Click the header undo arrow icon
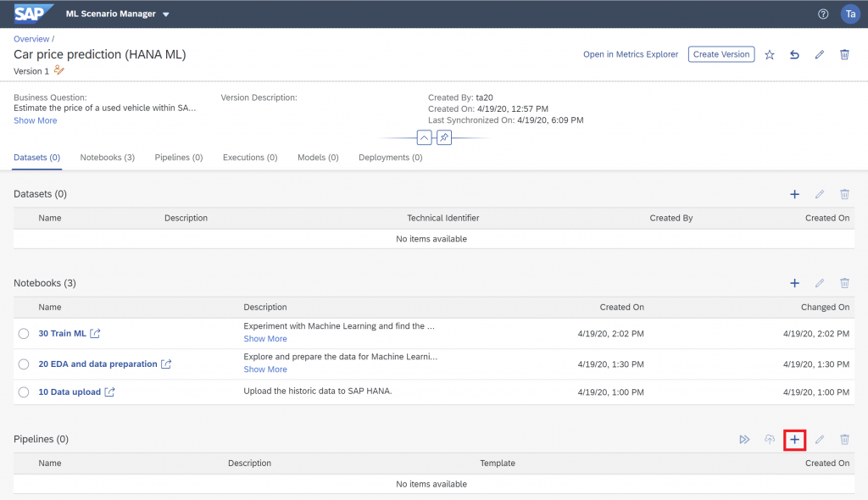The width and height of the screenshot is (868, 500). [794, 54]
